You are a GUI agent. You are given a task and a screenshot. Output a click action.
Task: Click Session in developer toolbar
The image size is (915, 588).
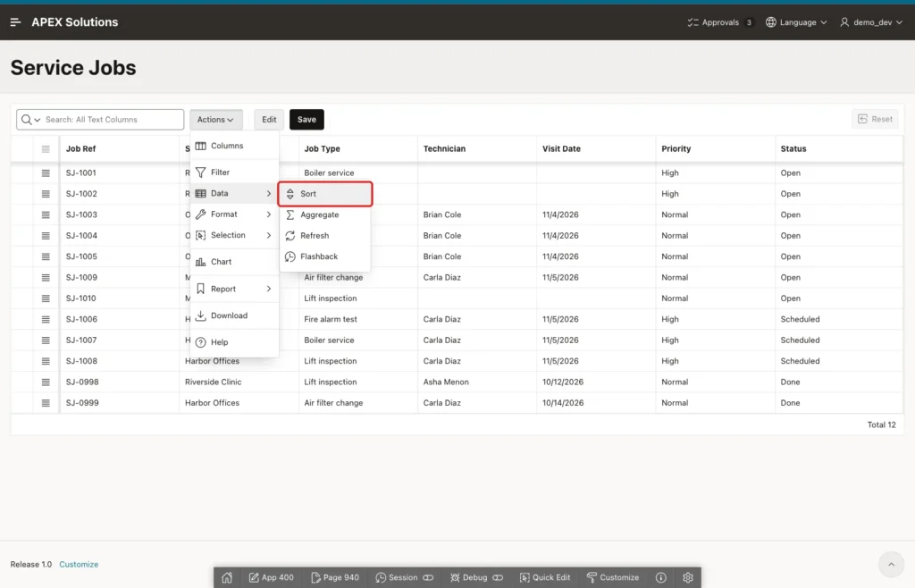tap(404, 577)
